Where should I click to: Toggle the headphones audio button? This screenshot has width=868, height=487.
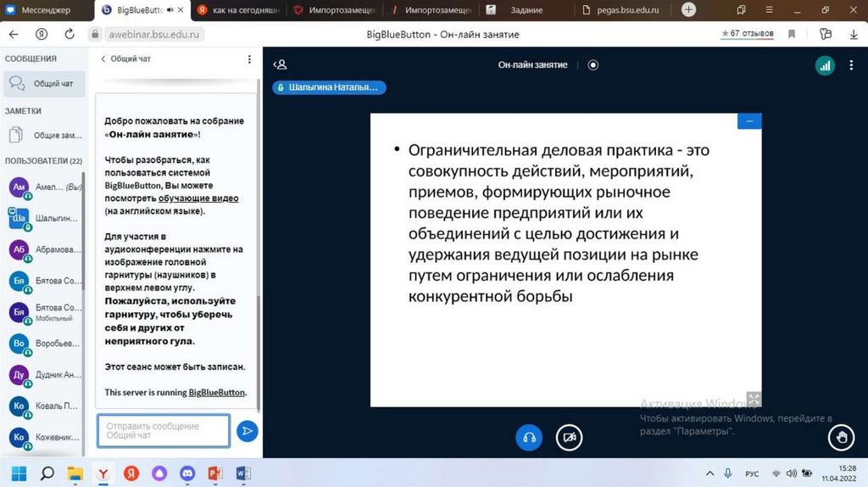coord(529,438)
